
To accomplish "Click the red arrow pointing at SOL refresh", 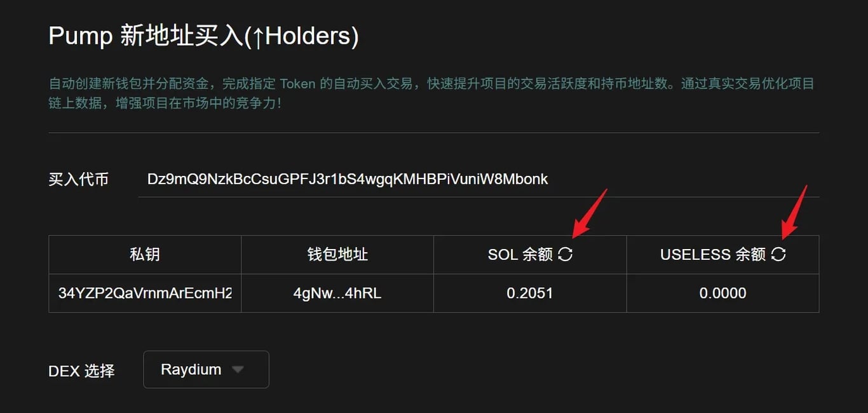I will [590, 212].
